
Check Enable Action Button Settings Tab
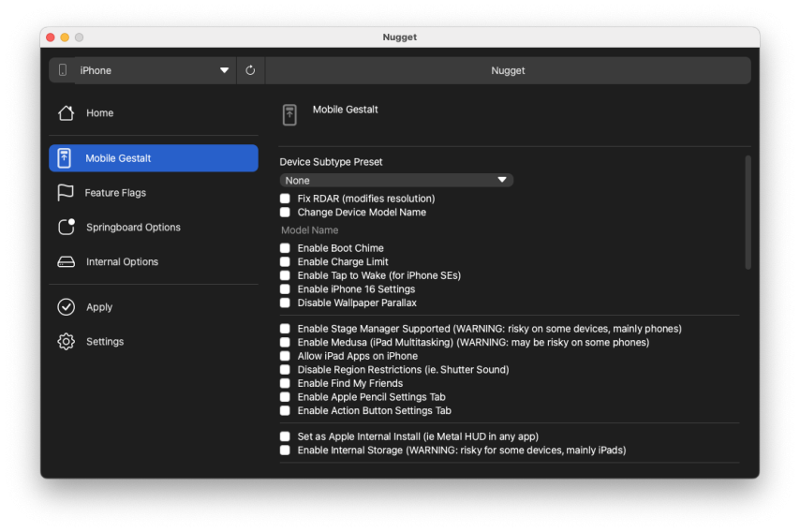pyautogui.click(x=285, y=410)
